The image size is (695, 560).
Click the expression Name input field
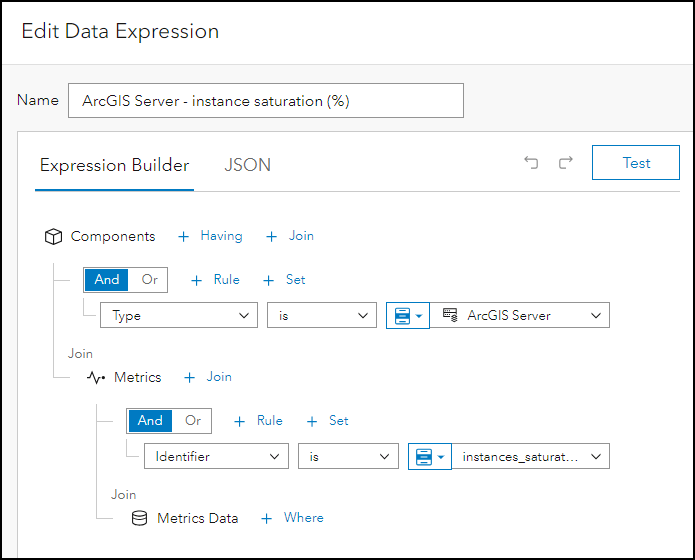click(x=265, y=101)
